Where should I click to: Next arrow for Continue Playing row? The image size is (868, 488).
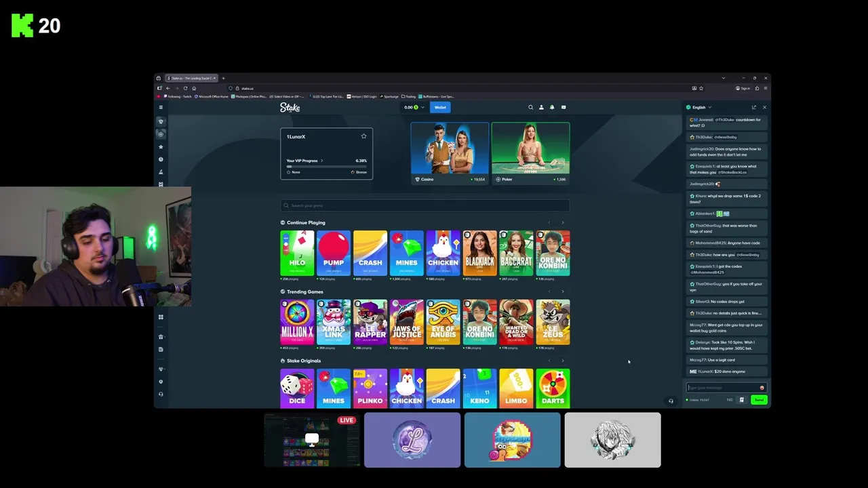click(x=562, y=222)
